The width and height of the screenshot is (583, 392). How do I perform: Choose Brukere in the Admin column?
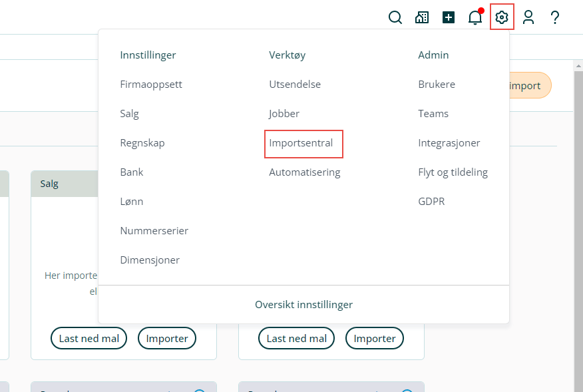(437, 85)
